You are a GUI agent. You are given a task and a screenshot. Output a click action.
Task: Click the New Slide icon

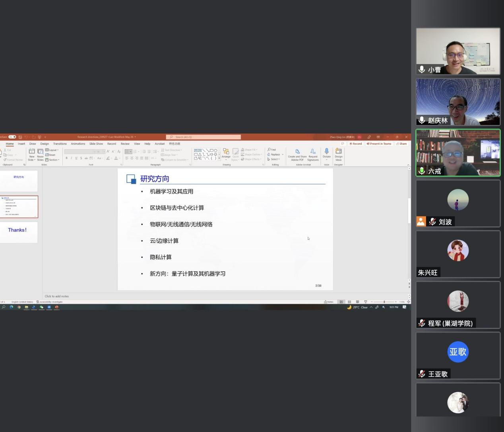31,152
